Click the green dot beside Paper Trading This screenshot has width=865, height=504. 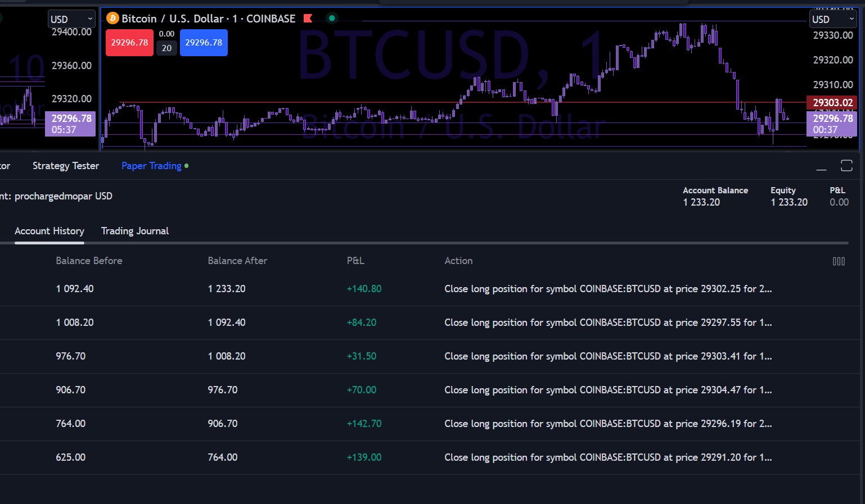187,166
